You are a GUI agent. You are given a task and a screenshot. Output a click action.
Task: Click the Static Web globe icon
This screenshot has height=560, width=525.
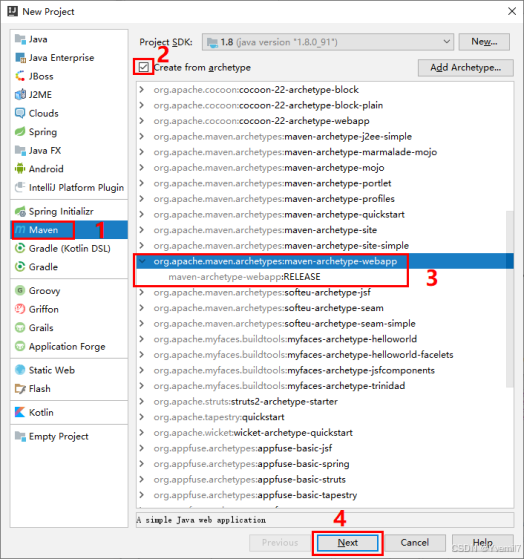(20, 370)
